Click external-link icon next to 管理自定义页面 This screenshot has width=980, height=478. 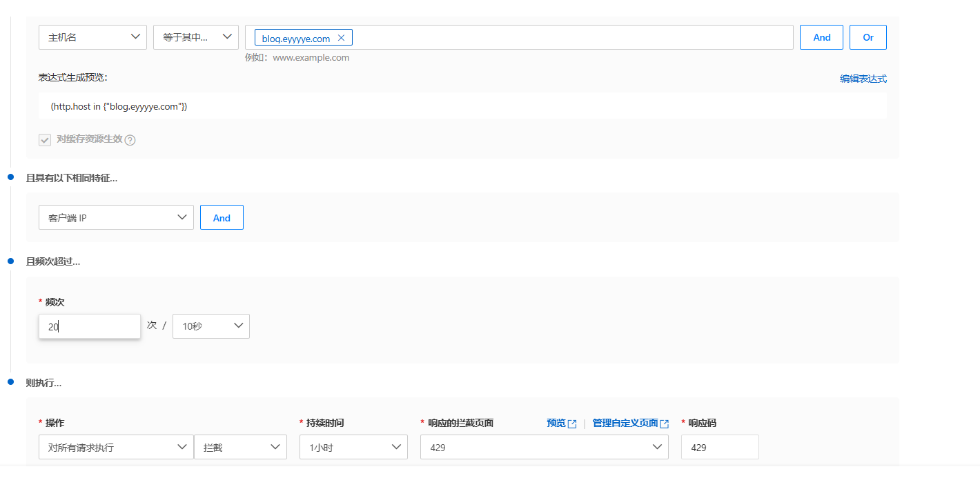point(664,424)
